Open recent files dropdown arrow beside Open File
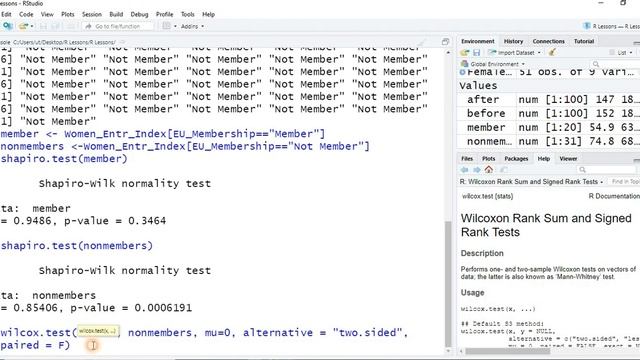The width and height of the screenshot is (640, 360). tap(32, 27)
